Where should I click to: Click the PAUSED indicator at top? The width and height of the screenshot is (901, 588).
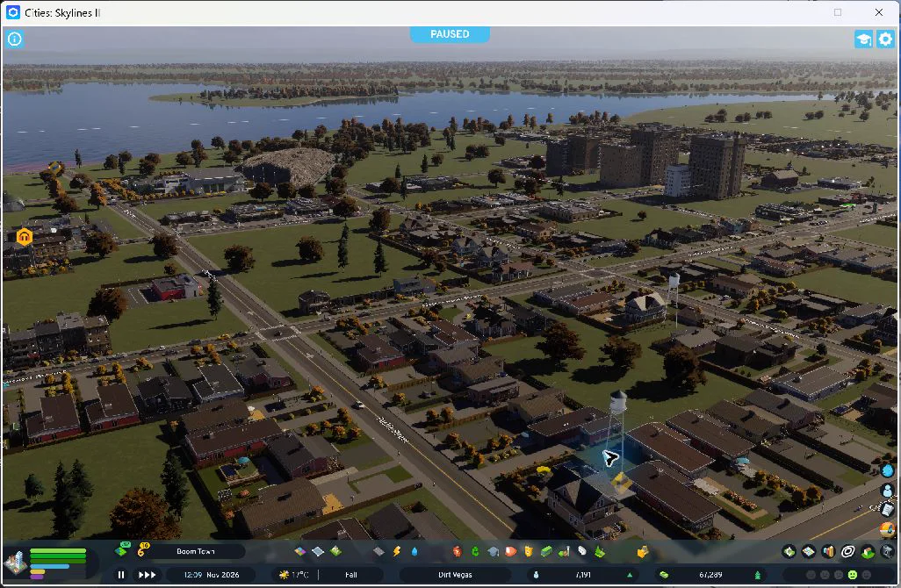pyautogui.click(x=450, y=34)
